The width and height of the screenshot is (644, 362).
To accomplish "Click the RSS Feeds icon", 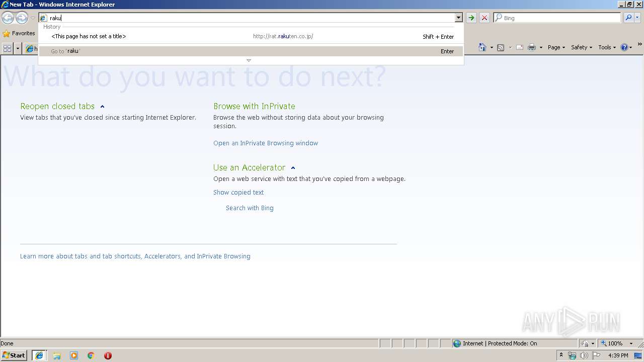I will pos(501,47).
